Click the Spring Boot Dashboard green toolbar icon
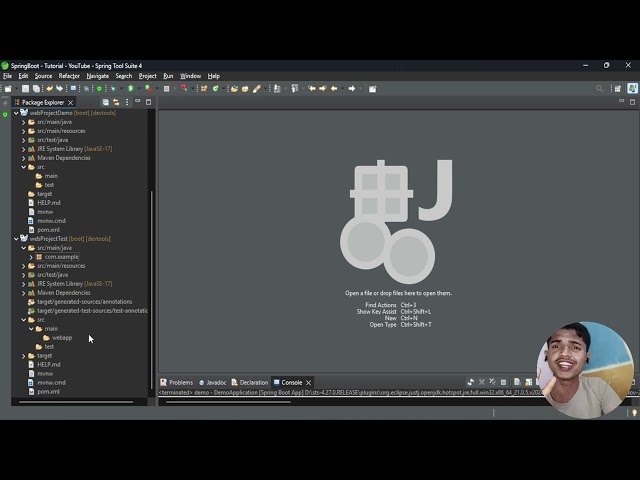The image size is (640, 480). (x=99, y=89)
